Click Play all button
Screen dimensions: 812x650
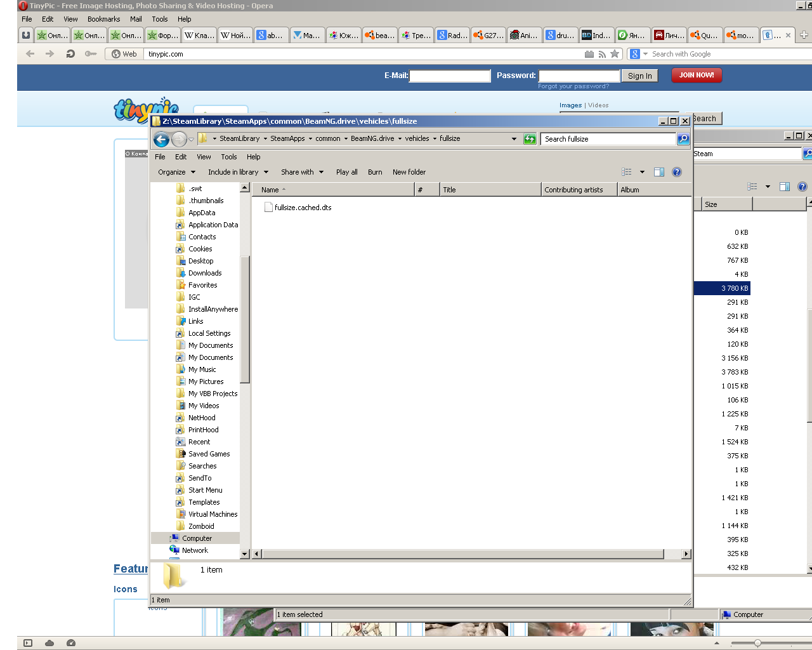coord(347,172)
